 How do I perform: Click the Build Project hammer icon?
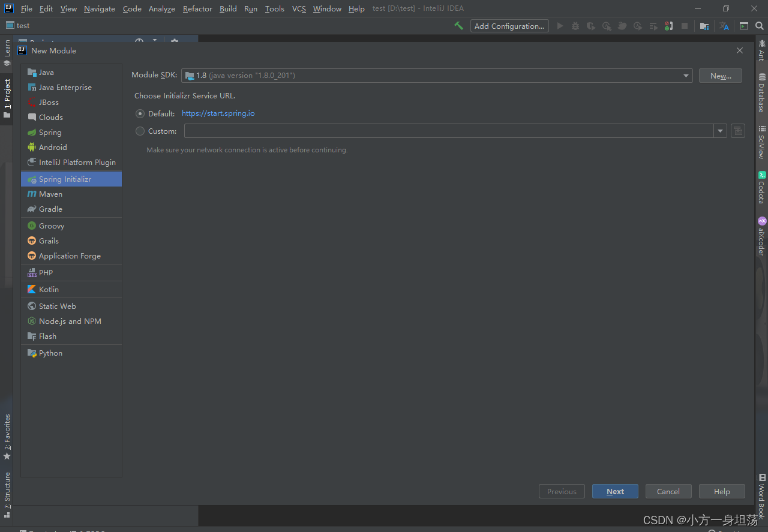458,26
